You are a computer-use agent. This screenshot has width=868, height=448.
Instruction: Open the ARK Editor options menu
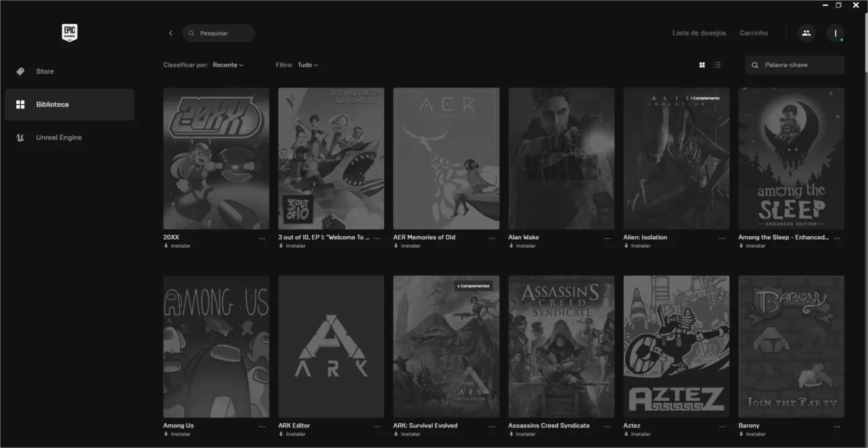[377, 426]
